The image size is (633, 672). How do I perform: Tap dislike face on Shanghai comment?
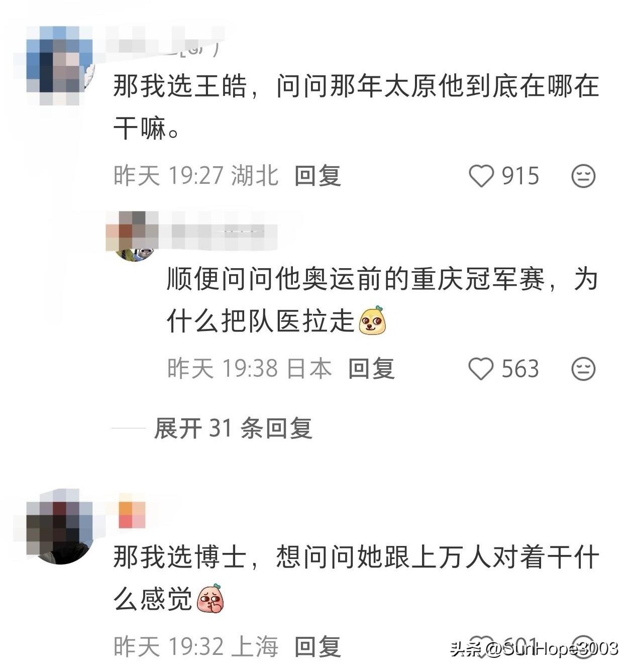click(x=583, y=646)
